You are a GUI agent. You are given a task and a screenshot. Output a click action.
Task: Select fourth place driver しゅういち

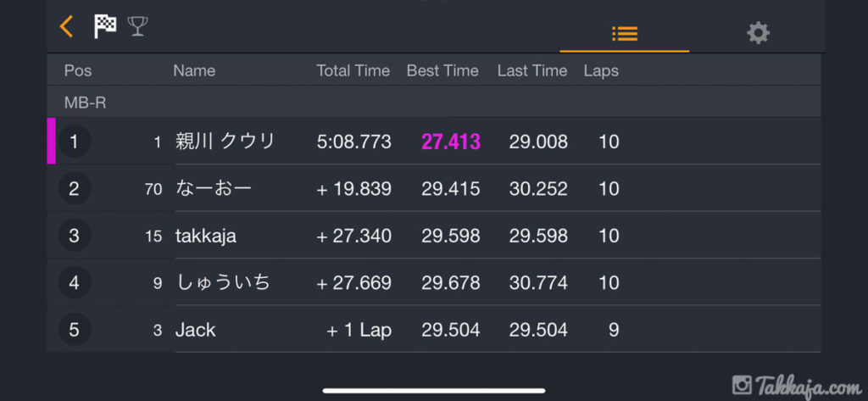tap(223, 282)
